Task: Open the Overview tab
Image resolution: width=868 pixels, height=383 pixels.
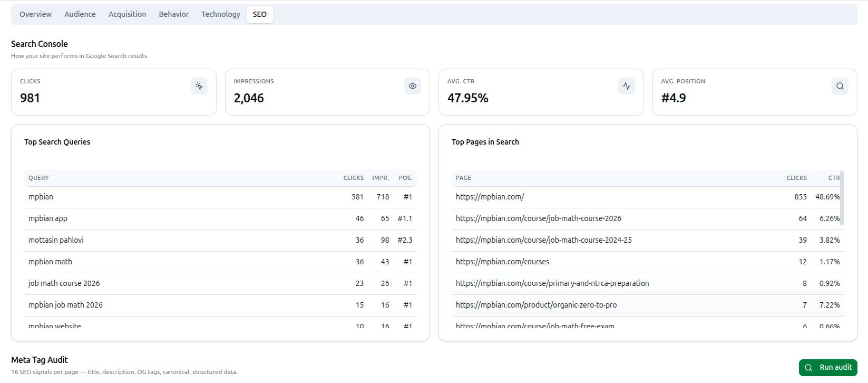Action: click(x=35, y=14)
